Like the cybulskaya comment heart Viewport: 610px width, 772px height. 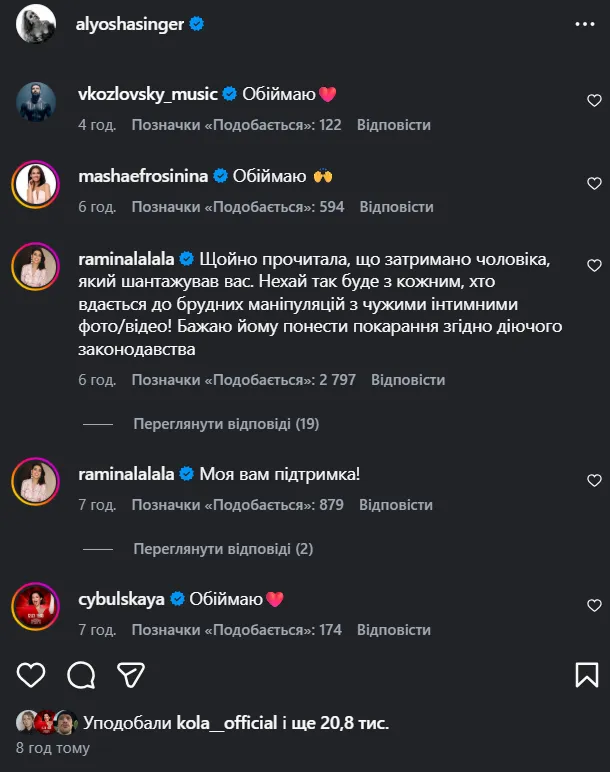[x=594, y=605]
